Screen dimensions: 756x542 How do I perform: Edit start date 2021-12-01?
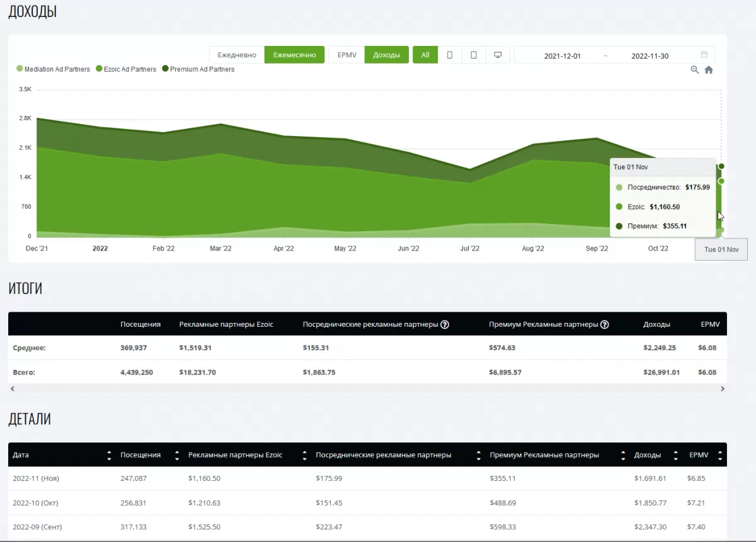pos(562,55)
